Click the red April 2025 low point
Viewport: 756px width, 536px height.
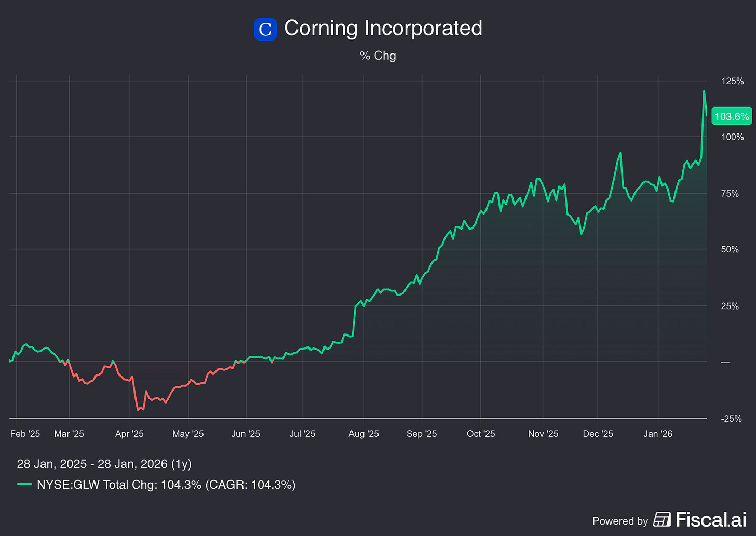[x=138, y=410]
